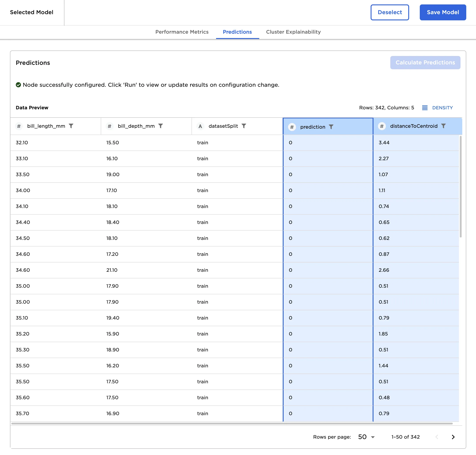Click the horizontal table scrollbar
This screenshot has width=476, height=455.
[232, 424]
